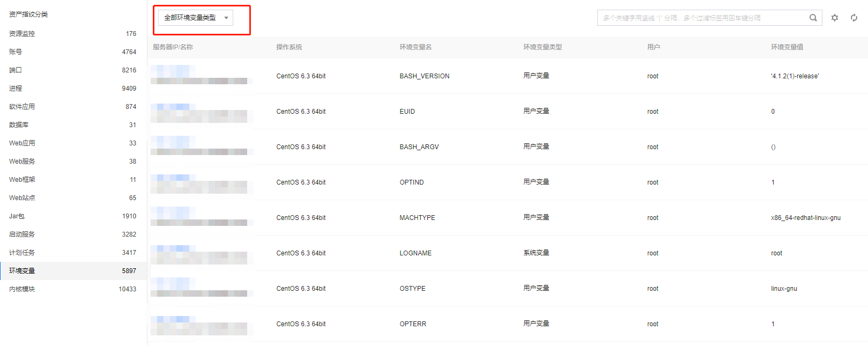Go to the 端口 asset list
Screen dimensions: 868x345
click(x=16, y=70)
